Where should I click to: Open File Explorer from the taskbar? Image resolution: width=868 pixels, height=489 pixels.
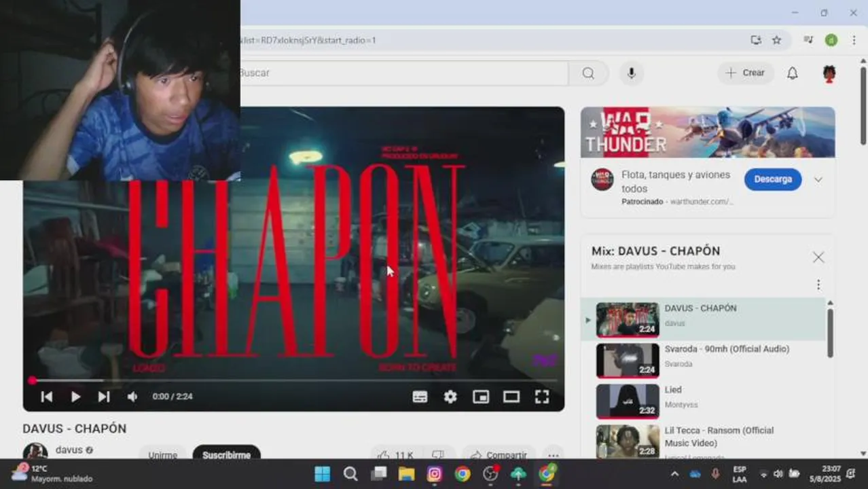click(x=406, y=474)
